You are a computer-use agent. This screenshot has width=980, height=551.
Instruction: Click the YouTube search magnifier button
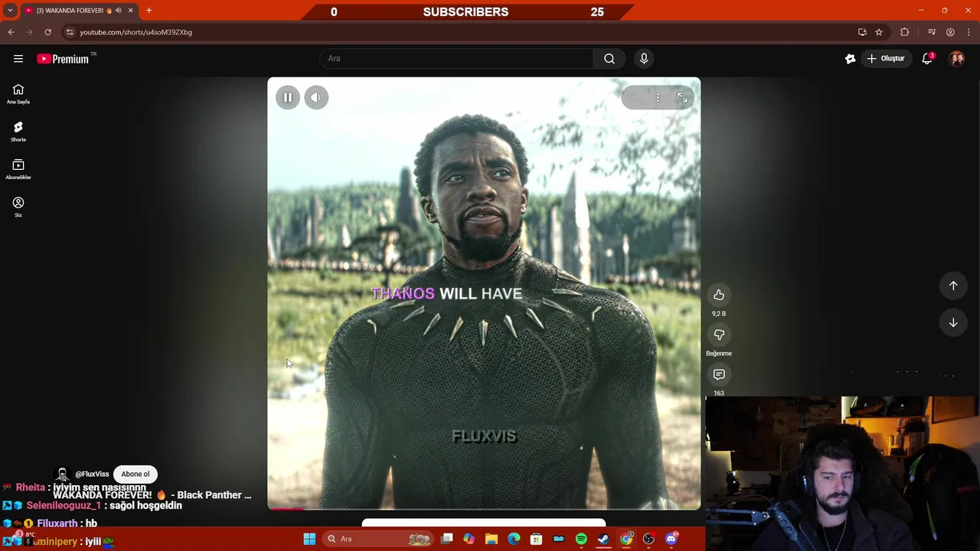click(x=609, y=58)
